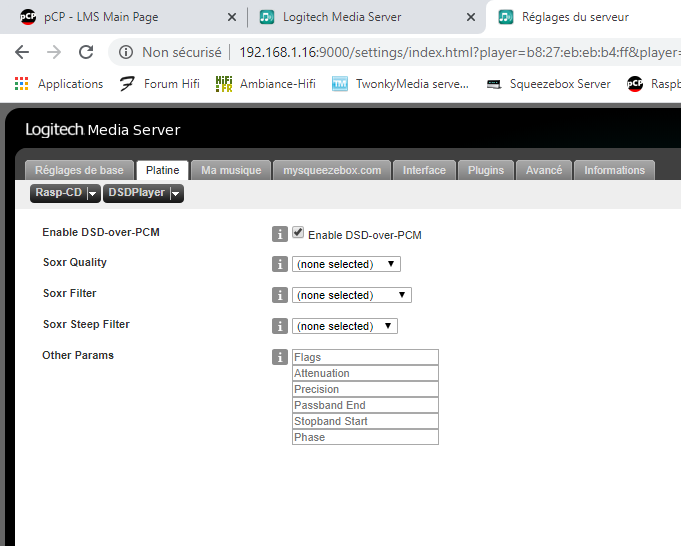
Task: Open Squeezebox Server bookmark
Action: pos(549,83)
